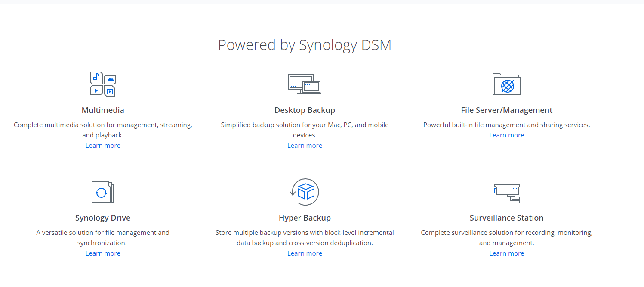Image resolution: width=644 pixels, height=287 pixels.
Task: Follow Learn more under Synology Drive
Action: click(103, 253)
